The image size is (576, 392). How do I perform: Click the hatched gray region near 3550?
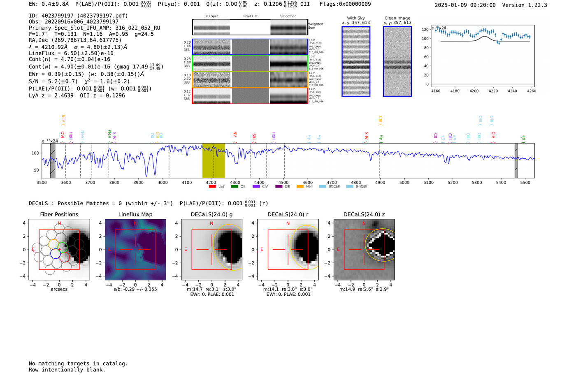tap(53, 160)
